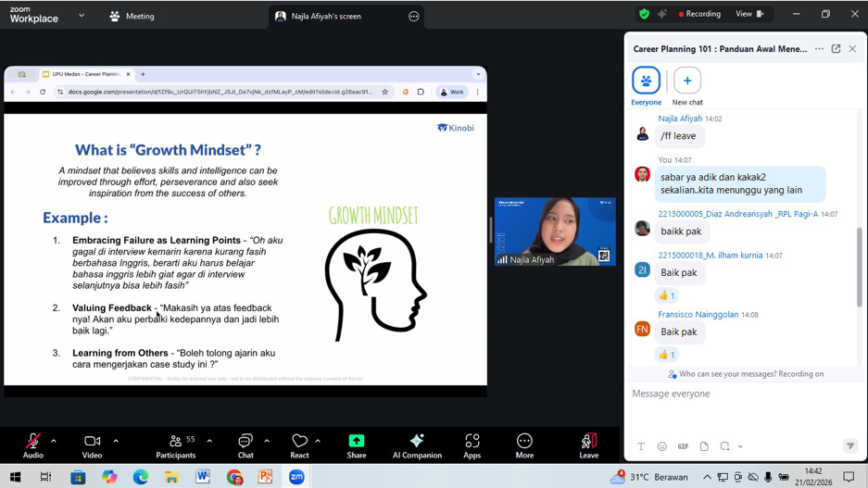Image resolution: width=868 pixels, height=488 pixels.
Task: Open the emoji picker in chat
Action: point(661,446)
